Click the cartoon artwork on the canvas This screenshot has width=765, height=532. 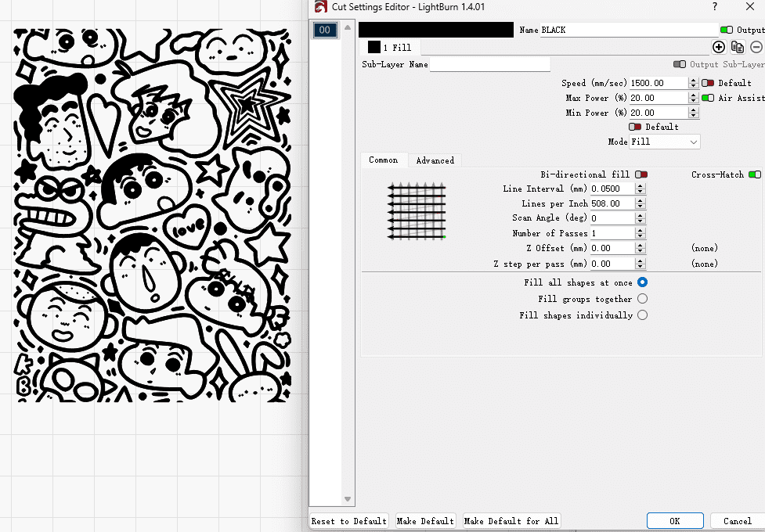pyautogui.click(x=152, y=215)
